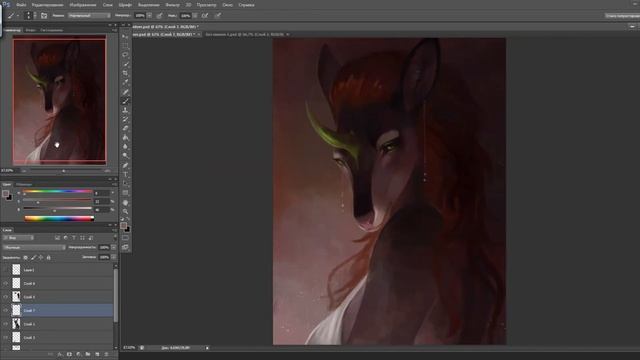Viewport: 640px width, 360px height.
Task: Toggle lock all padlock in Layers panel
Action: [49, 258]
